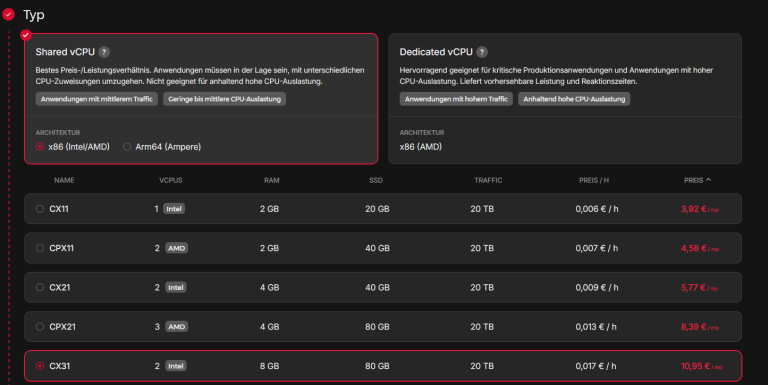
Task: Click the 80 GB SSD value for CPX21
Action: coord(377,327)
